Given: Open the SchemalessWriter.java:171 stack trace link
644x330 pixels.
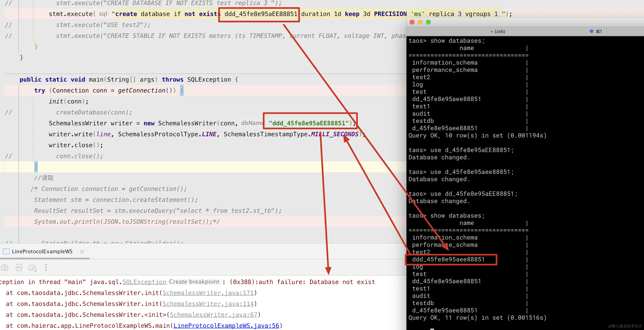Looking at the screenshot, I should tap(208, 293).
